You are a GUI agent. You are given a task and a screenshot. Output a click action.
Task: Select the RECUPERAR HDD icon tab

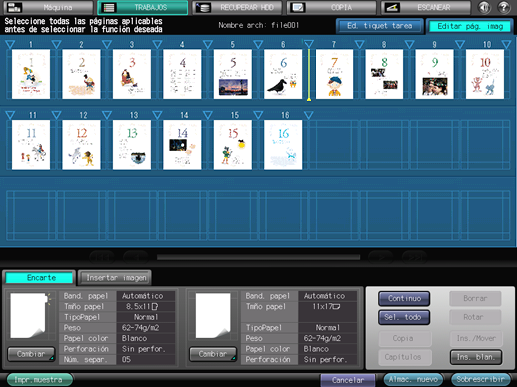point(237,7)
